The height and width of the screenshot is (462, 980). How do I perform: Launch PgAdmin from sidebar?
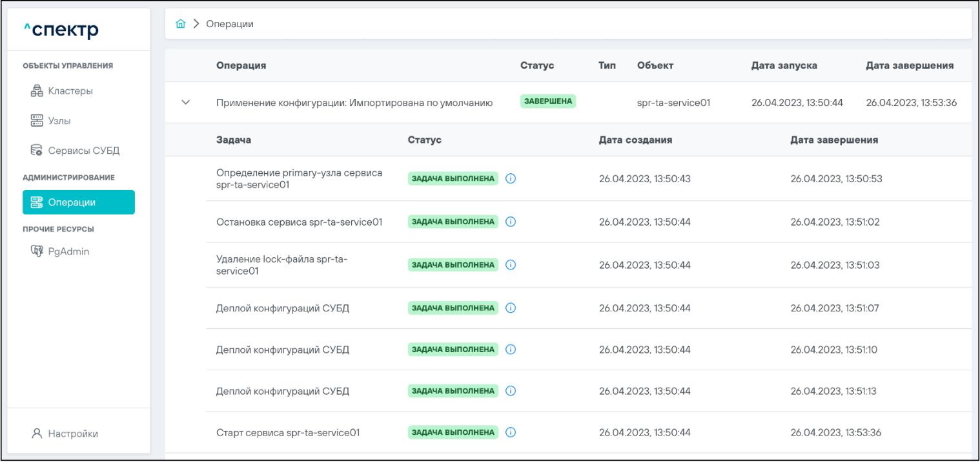point(68,251)
